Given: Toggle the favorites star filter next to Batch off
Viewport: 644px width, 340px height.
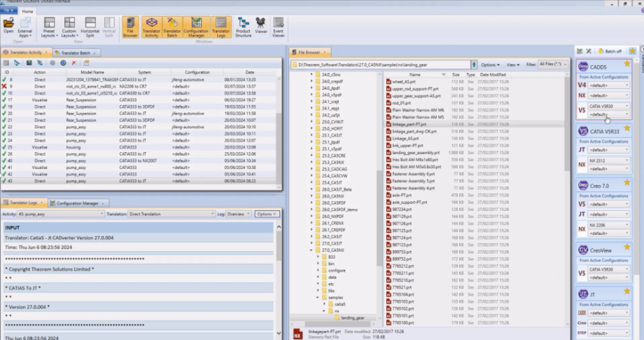Looking at the screenshot, I should [x=633, y=51].
